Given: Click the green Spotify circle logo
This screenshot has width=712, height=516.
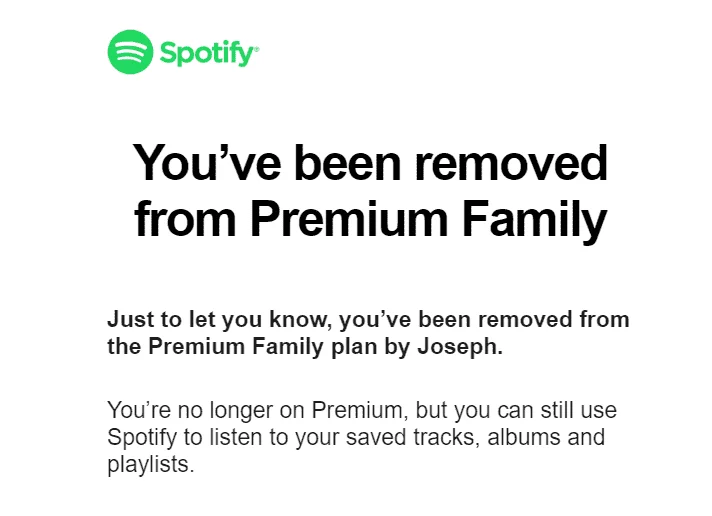Looking at the screenshot, I should coord(130,52).
